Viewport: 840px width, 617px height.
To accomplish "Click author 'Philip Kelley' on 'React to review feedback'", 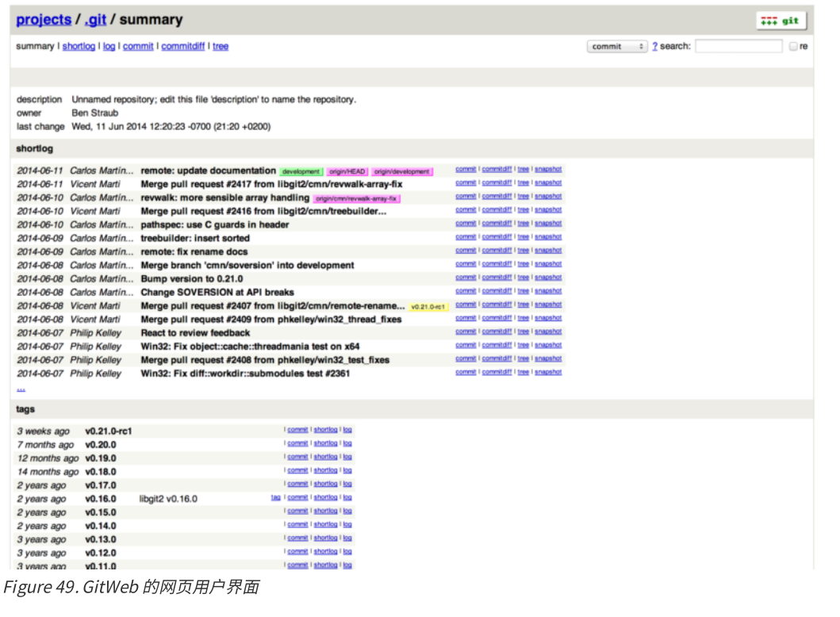I will (x=96, y=333).
